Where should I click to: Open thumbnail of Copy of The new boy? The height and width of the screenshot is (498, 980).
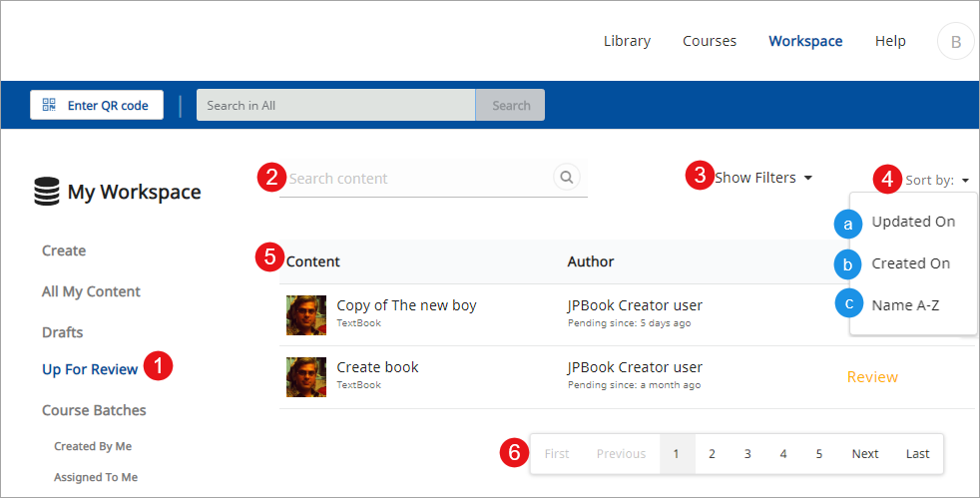click(x=306, y=314)
